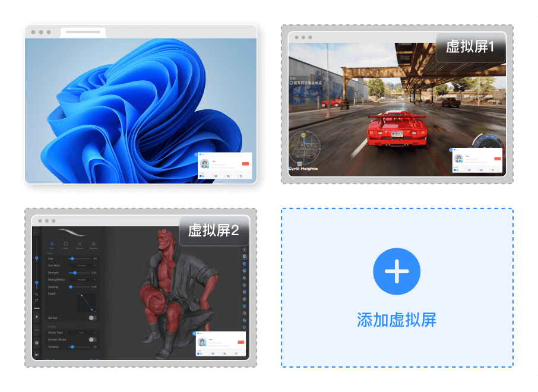Select the 虚拟屏2 label badge
Screen dimensions: 538x392
coord(213,230)
